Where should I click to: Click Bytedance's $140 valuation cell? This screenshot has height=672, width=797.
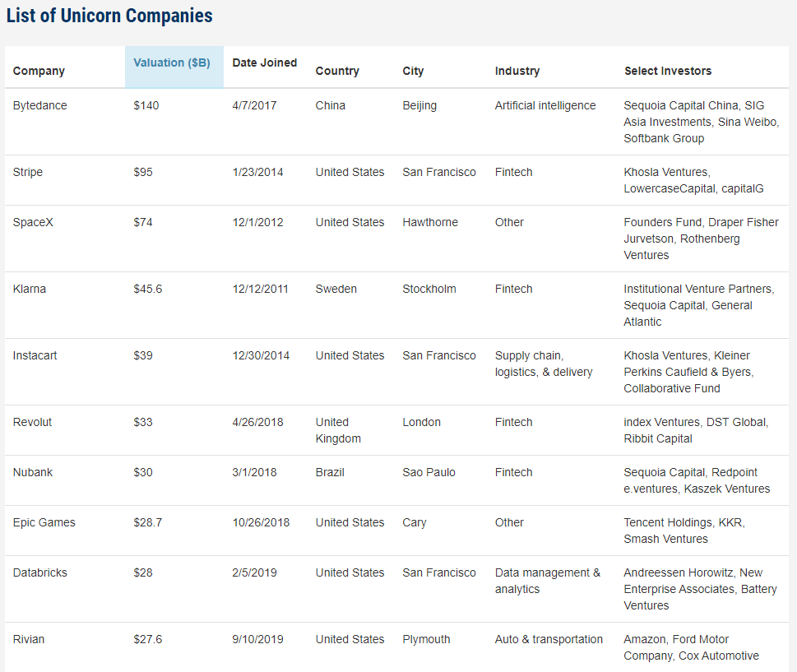tap(146, 105)
